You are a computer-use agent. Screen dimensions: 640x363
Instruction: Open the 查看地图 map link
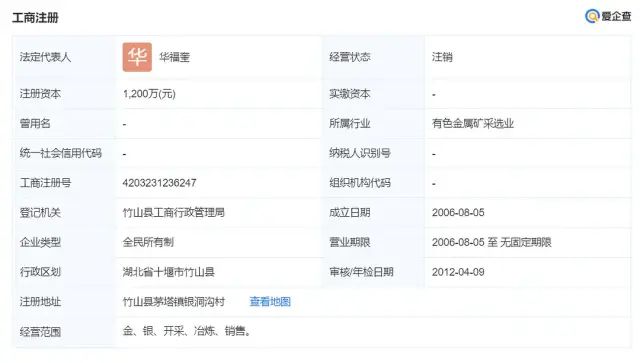click(x=270, y=302)
